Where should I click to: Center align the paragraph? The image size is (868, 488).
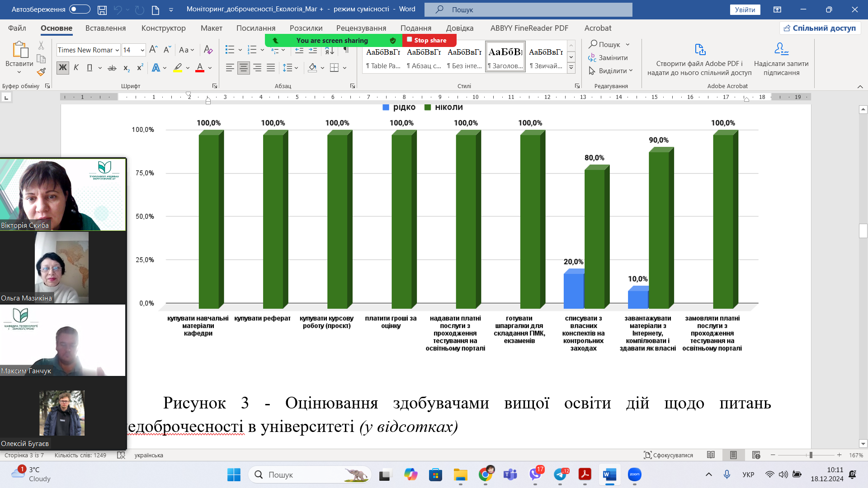(244, 68)
